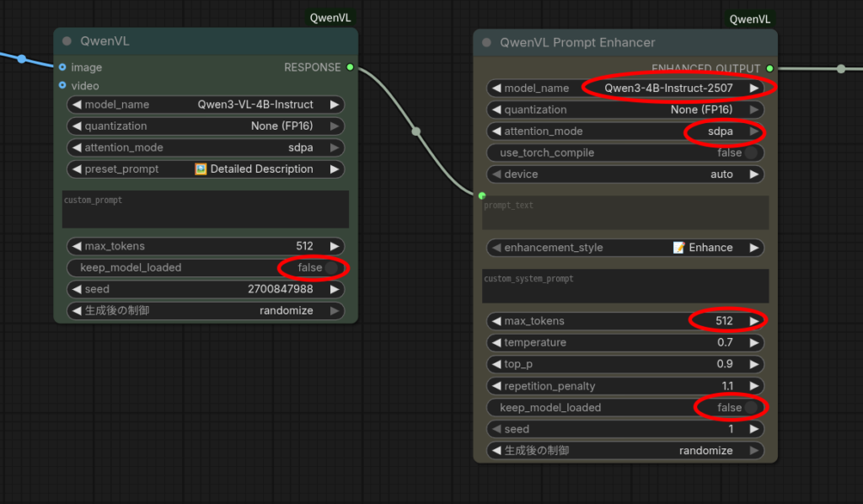Screen dimensions: 863x504
Task: Decrease top_p with the left arrow
Action: 496,365
